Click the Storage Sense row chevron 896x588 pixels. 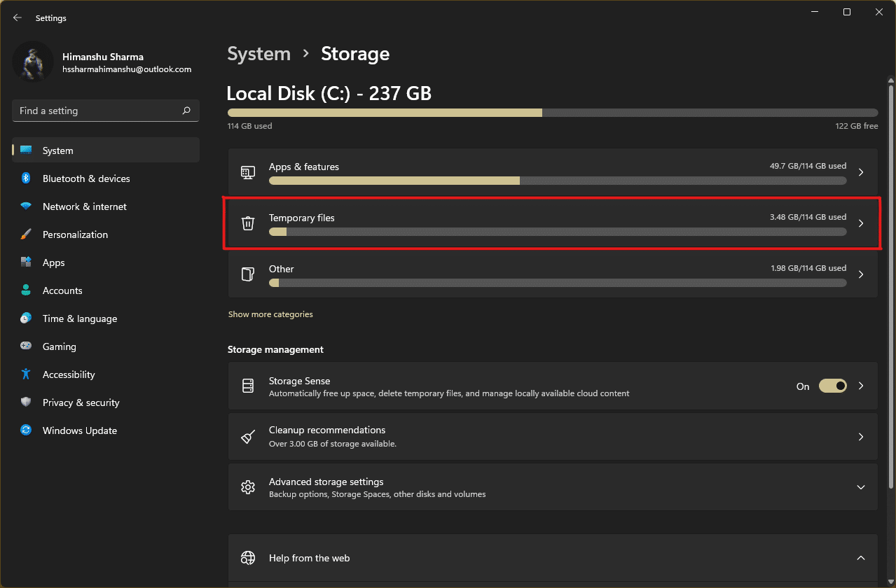click(861, 386)
